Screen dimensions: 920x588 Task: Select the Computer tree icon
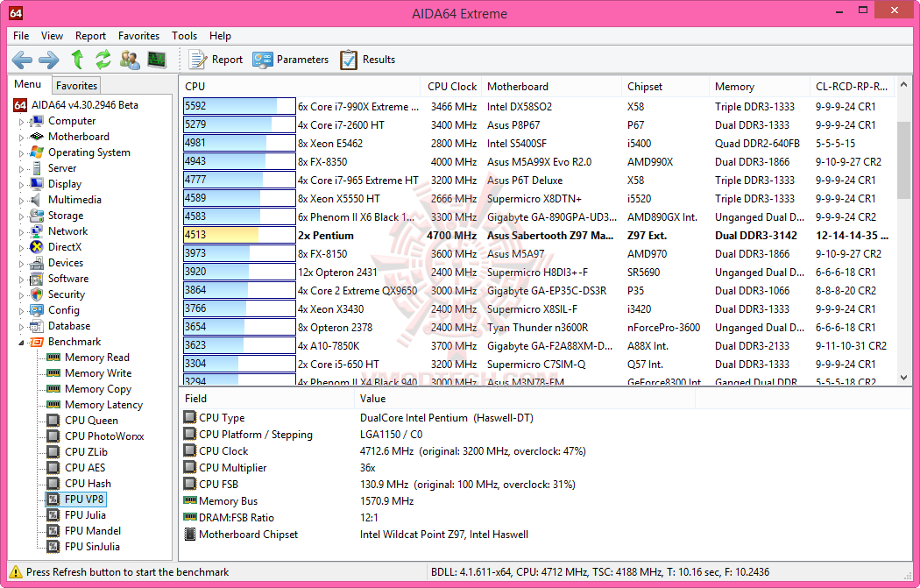point(37,121)
